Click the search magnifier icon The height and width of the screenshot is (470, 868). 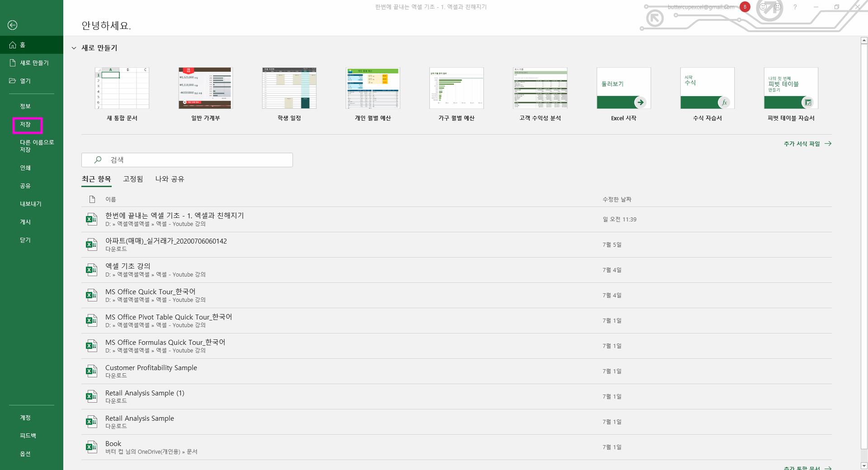[98, 160]
